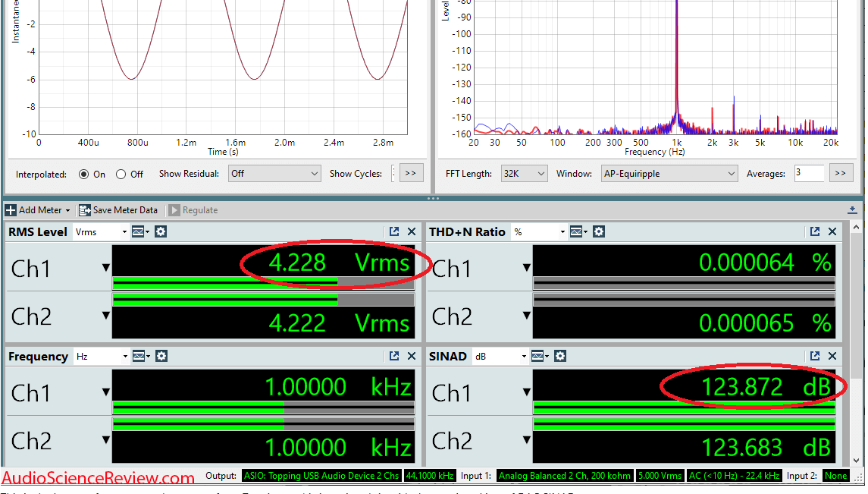868x494 pixels.
Task: Open RMS Level graph view icon
Action: point(138,231)
